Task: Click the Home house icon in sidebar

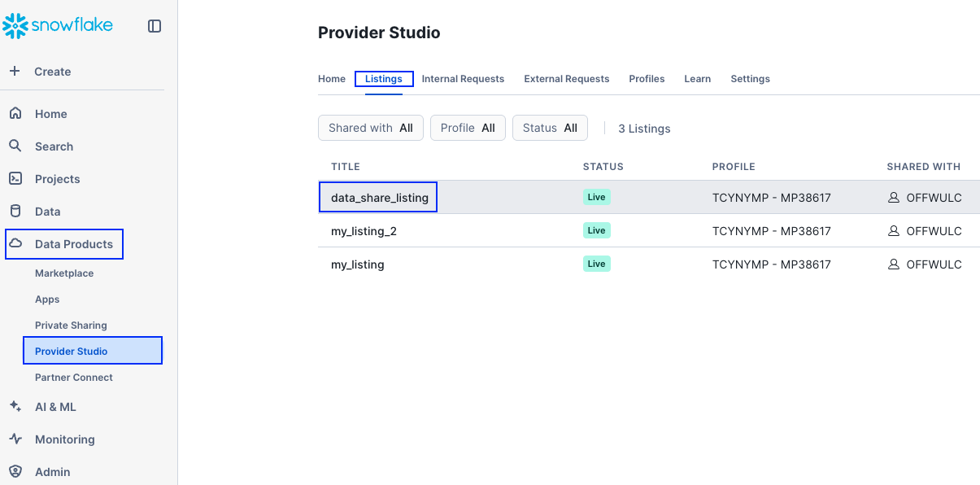Action: point(15,114)
